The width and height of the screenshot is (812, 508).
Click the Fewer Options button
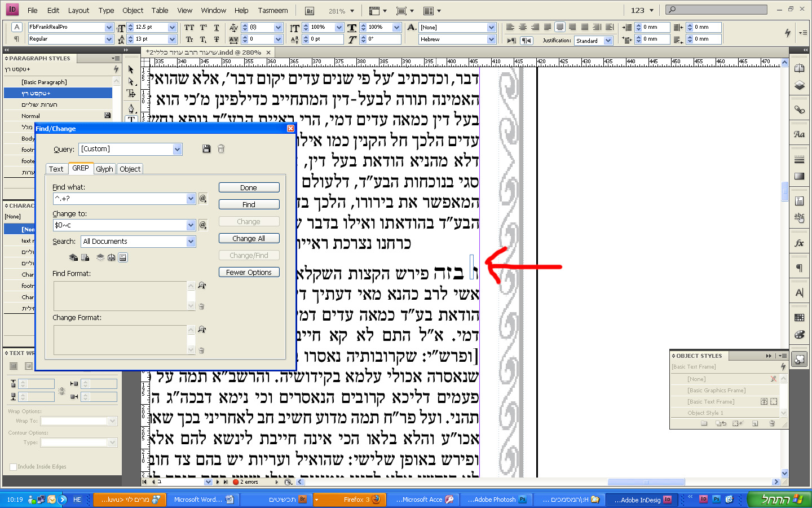point(249,272)
